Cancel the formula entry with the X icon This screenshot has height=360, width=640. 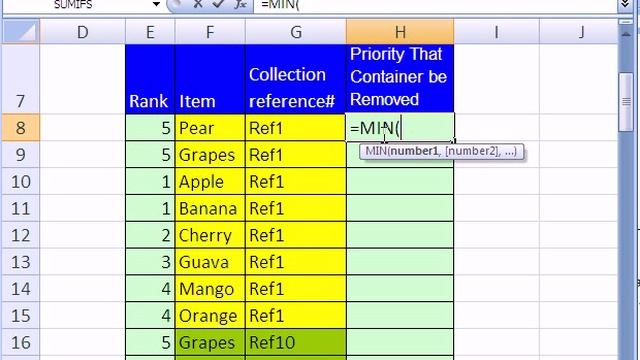pyautogui.click(x=198, y=4)
